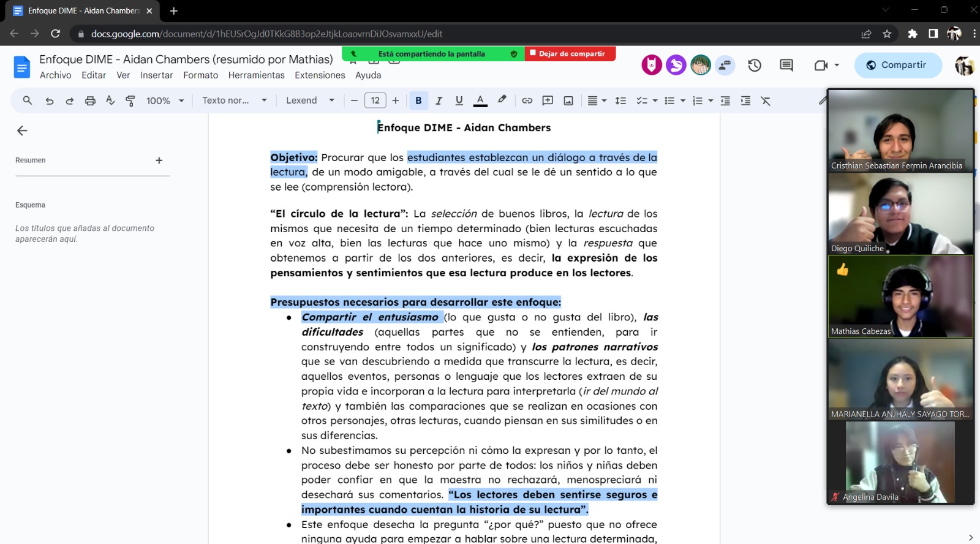Open the comments history icon

[786, 65]
